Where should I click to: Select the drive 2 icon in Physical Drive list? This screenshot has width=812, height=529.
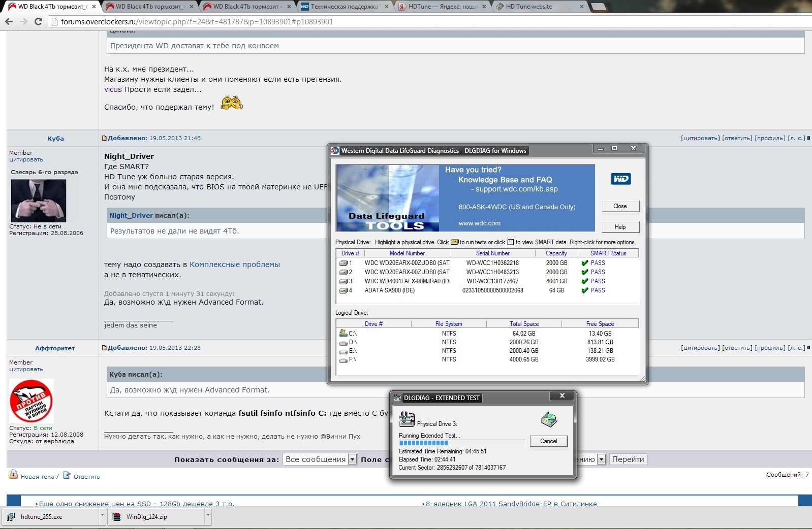pos(343,272)
